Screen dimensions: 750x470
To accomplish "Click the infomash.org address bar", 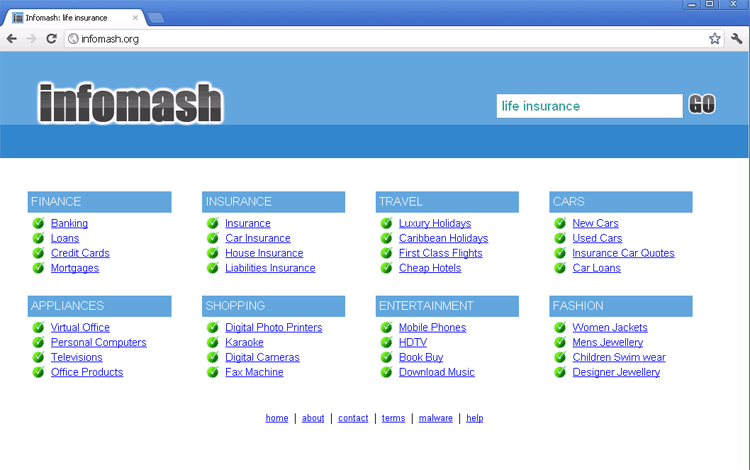I will [x=380, y=39].
